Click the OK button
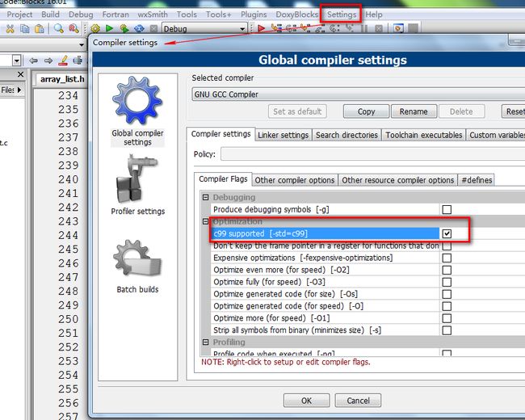Viewport: 525px width, 420px height. (x=306, y=401)
